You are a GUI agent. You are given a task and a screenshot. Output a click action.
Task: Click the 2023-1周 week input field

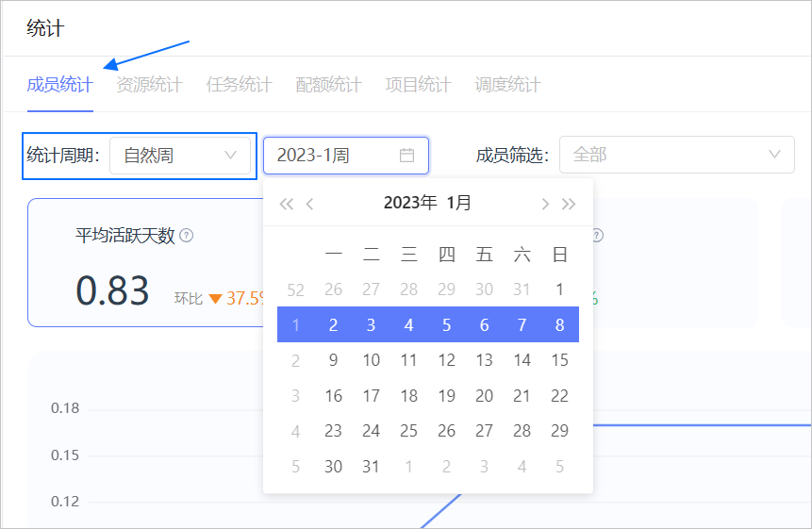335,156
